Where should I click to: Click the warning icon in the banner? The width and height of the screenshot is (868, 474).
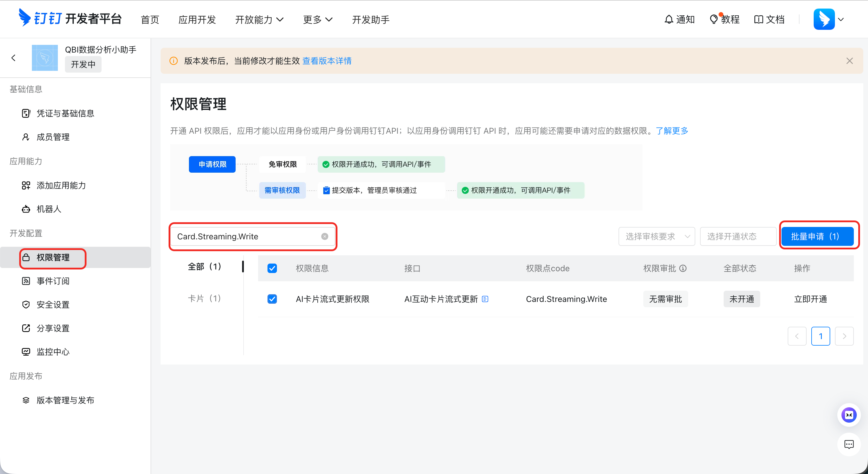tap(174, 61)
